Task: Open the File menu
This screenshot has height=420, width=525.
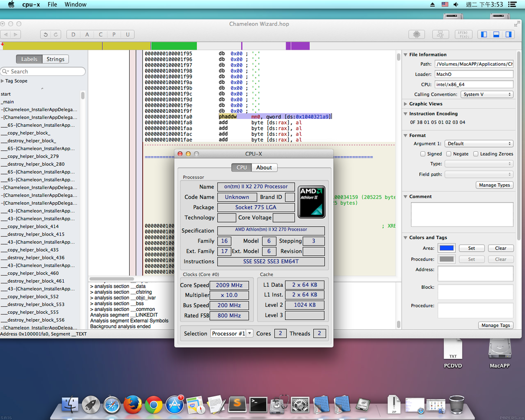Action: (x=52, y=4)
